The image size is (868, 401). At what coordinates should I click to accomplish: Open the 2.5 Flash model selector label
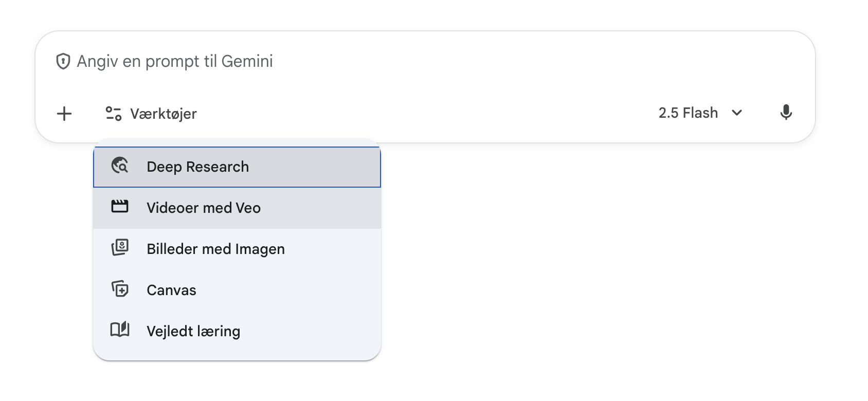(688, 113)
